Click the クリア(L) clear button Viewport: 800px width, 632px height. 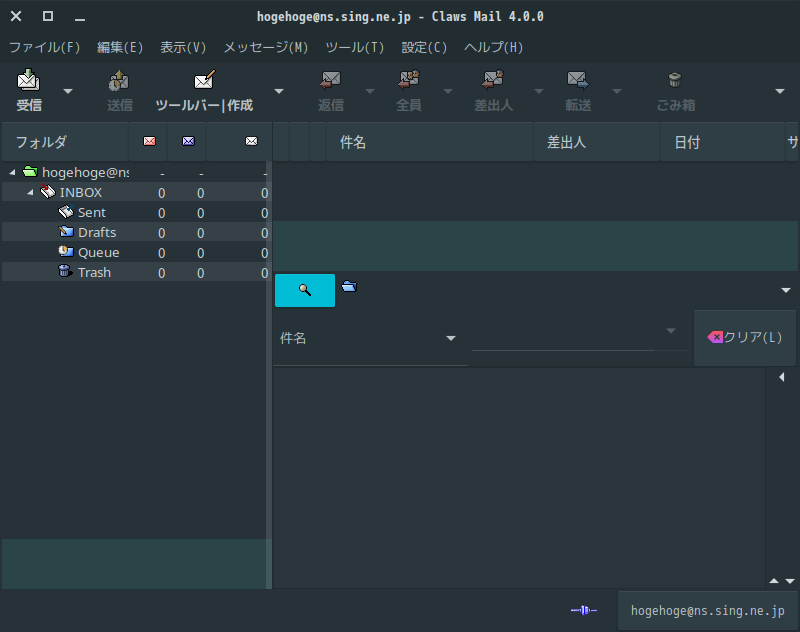[745, 337]
